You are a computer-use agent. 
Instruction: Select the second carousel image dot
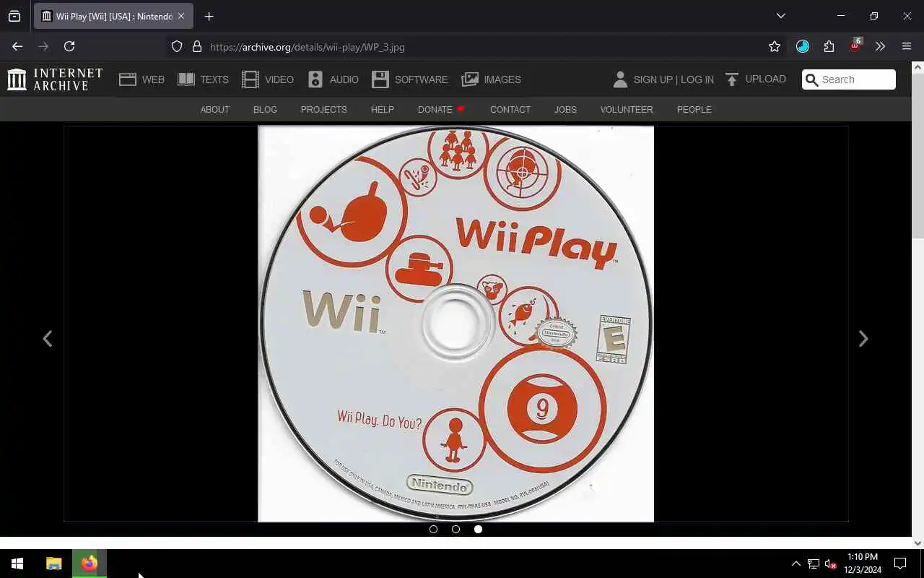click(456, 529)
